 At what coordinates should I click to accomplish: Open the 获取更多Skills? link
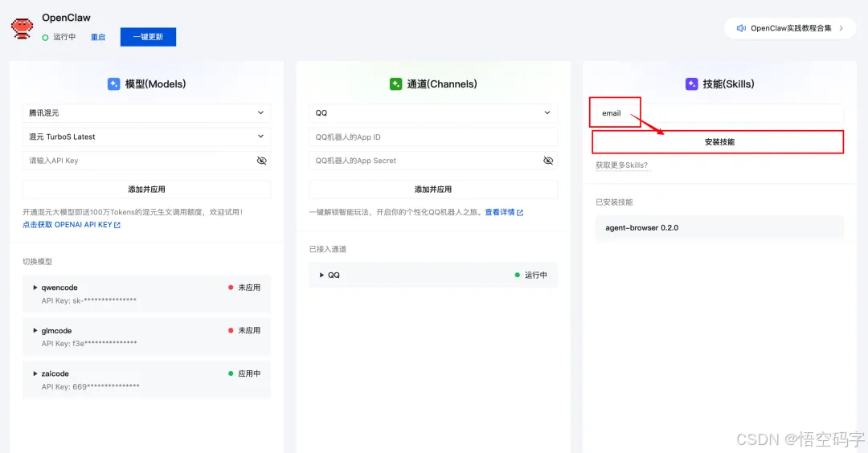[x=621, y=165]
